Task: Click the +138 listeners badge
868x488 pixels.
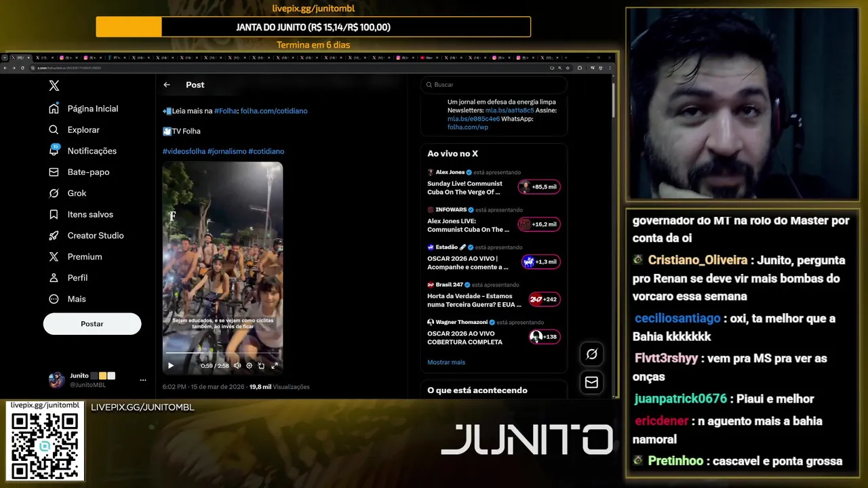Action: tap(545, 337)
